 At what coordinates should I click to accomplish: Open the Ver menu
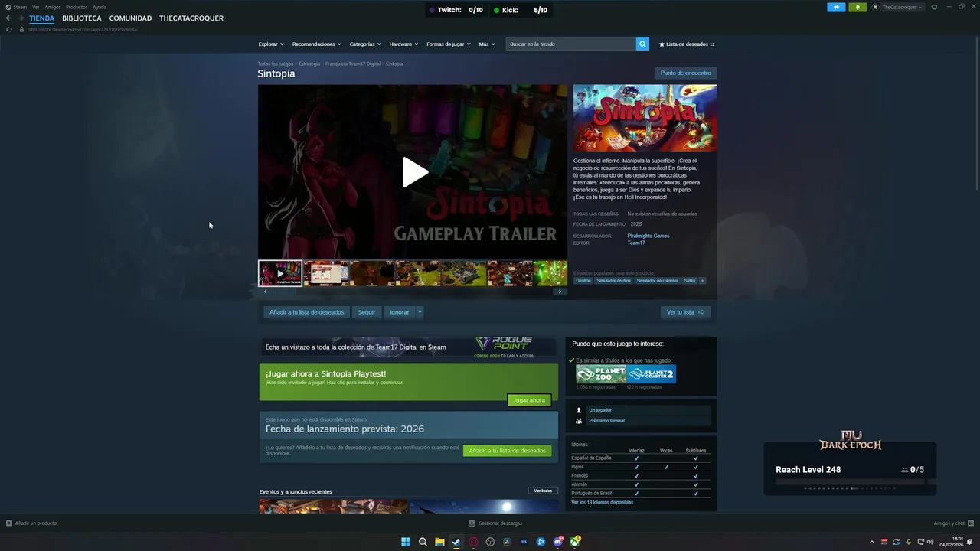36,7
